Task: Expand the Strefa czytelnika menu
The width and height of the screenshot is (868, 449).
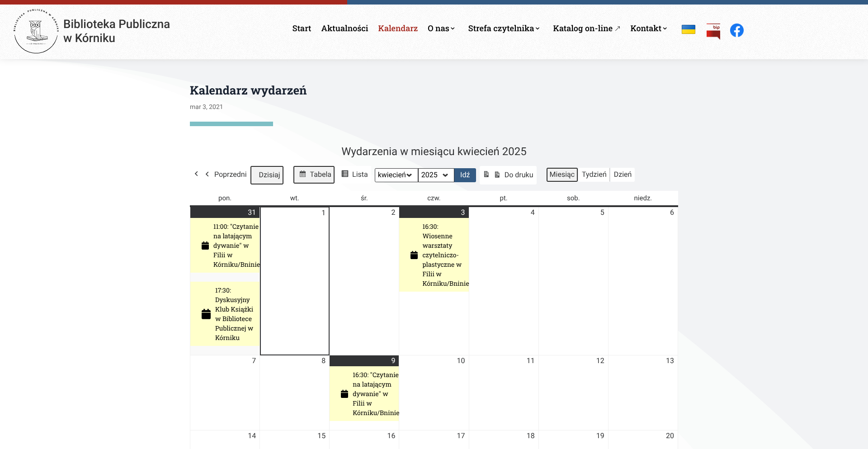Action: pos(504,28)
